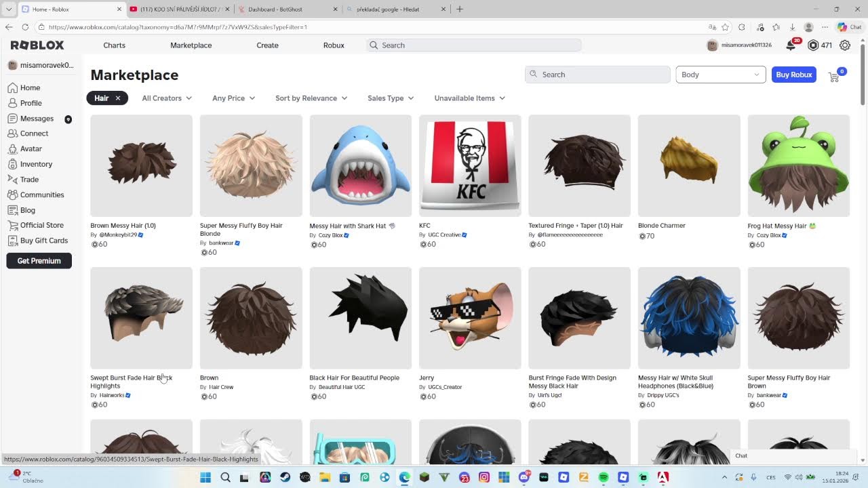
Task: Click the Buy Robux button
Action: pos(794,75)
